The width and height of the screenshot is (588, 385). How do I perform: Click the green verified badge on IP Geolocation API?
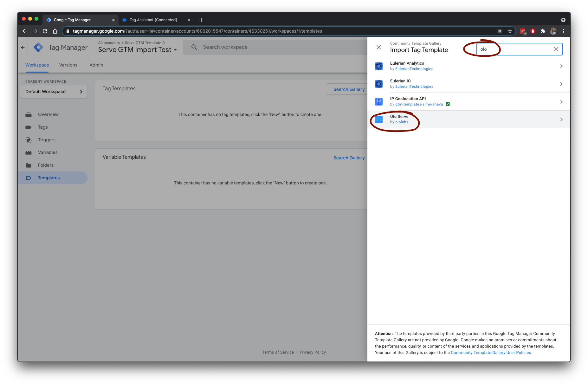point(448,104)
